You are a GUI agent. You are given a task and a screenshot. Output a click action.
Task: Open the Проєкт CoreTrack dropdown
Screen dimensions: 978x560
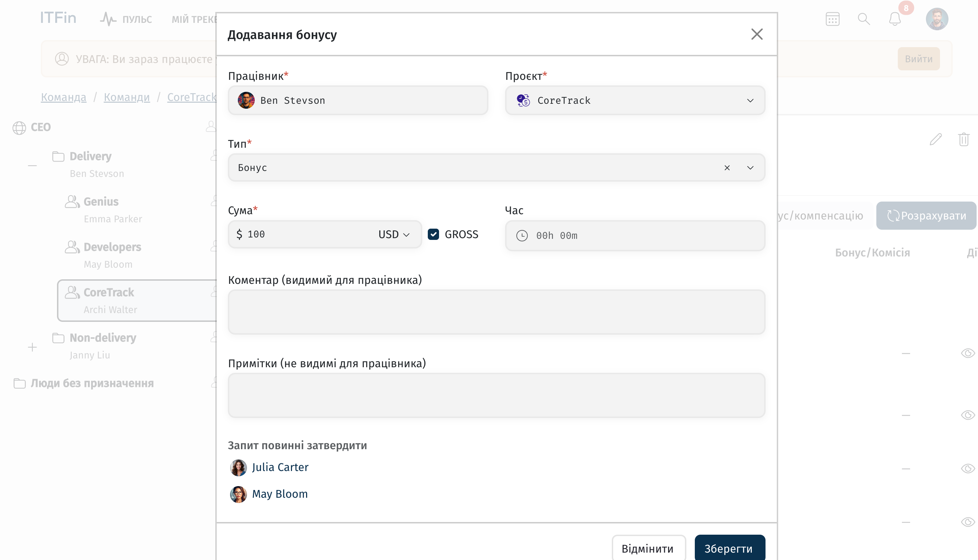(635, 100)
